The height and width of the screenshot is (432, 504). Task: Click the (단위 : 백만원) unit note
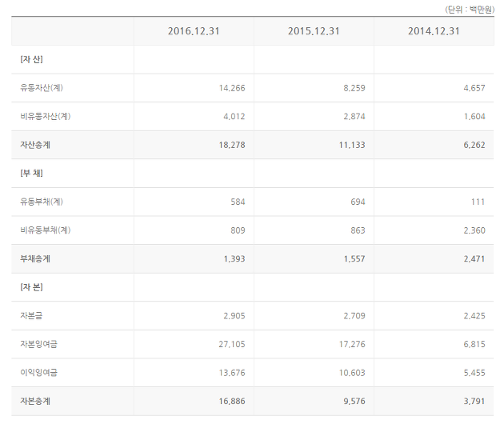coord(470,10)
